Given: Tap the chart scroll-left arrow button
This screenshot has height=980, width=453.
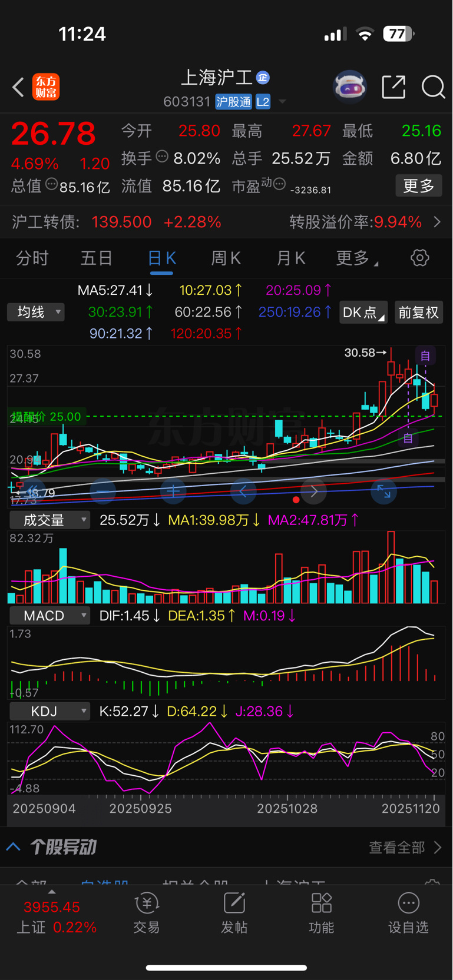Looking at the screenshot, I should click(x=243, y=491).
